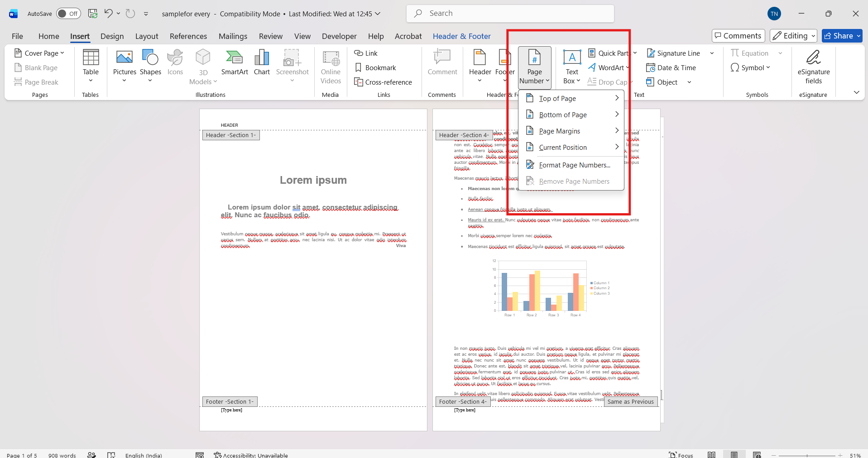
Task: Open Page Margins submenu
Action: (571, 131)
